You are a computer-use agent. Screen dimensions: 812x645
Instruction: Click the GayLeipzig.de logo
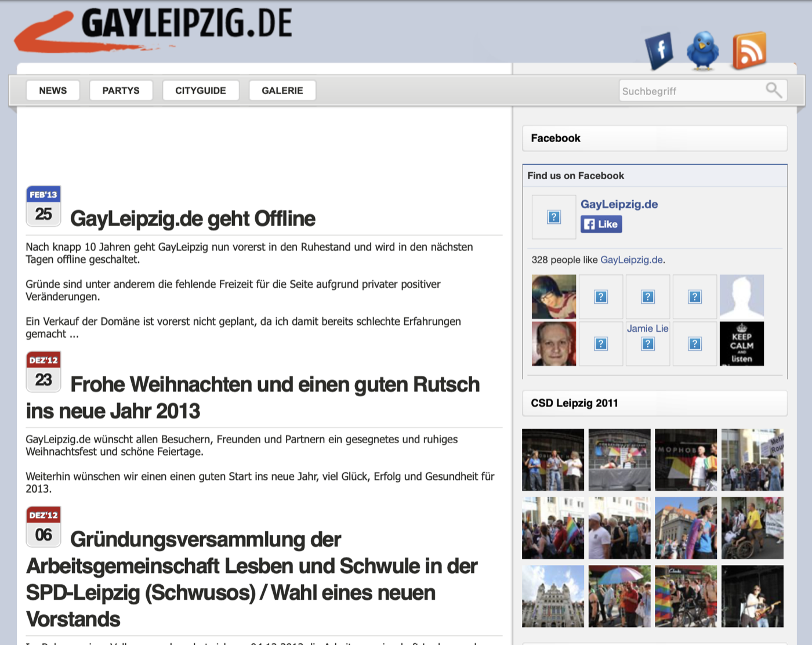coord(154,29)
